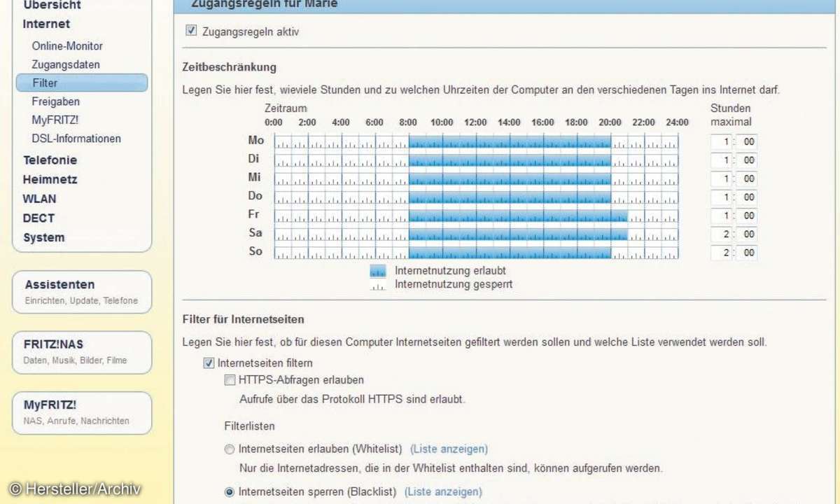Enable HTTPS-Abfragen erlauben checkbox
Screen dimensions: 840x504
(230, 380)
